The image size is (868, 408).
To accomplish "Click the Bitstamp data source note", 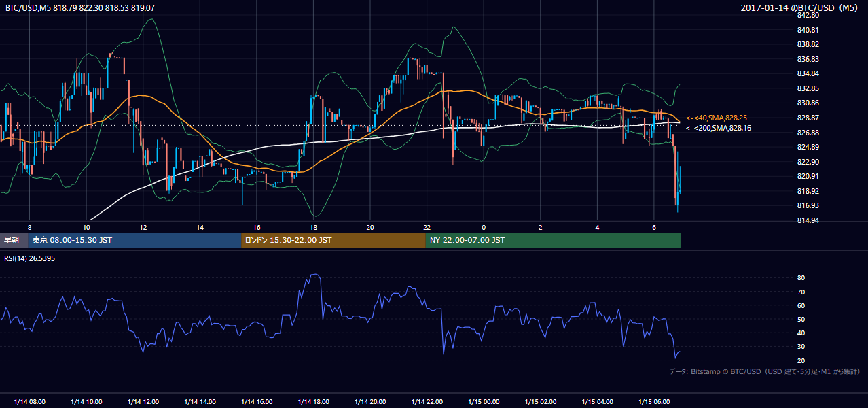I will click(765, 371).
